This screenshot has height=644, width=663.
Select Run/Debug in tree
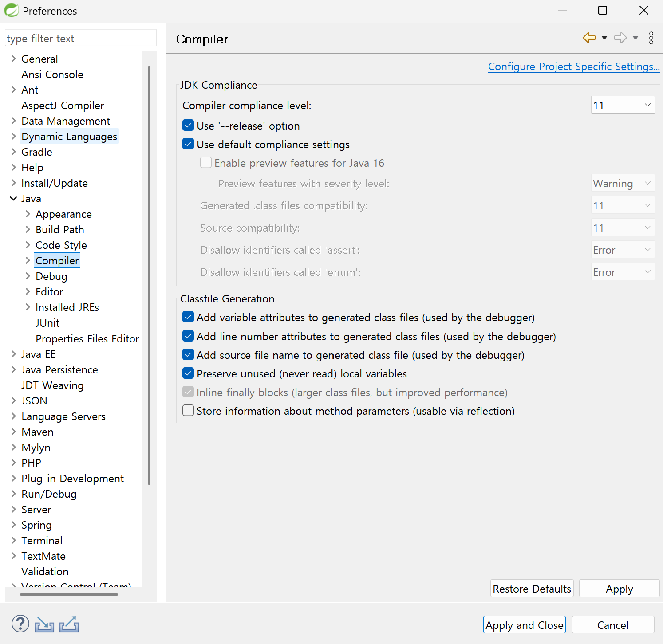tap(49, 494)
